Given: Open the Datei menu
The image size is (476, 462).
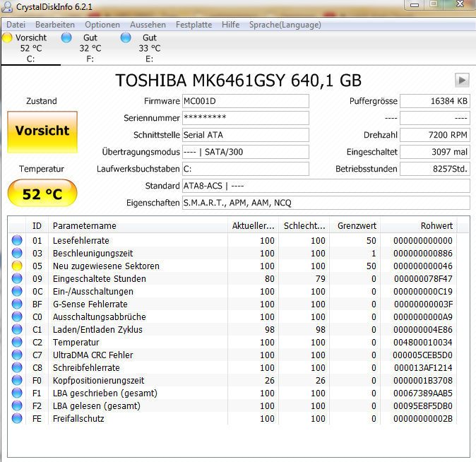Looking at the screenshot, I should (x=16, y=25).
